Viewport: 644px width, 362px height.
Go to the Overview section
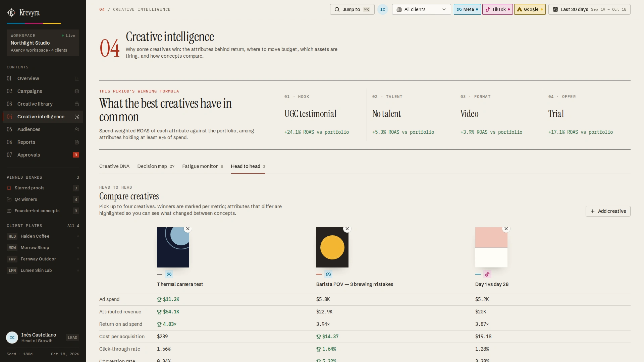point(43,78)
